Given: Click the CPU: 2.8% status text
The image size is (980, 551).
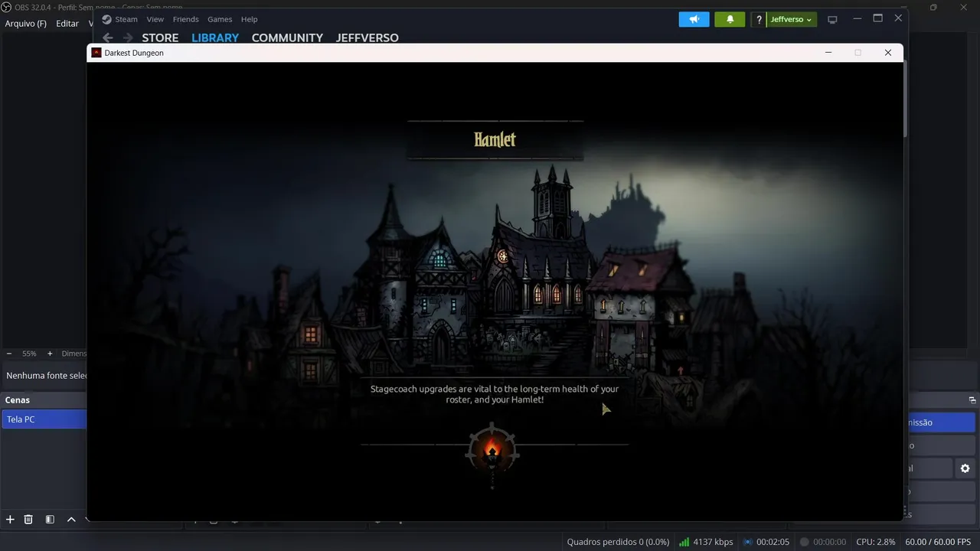Looking at the screenshot, I should pos(876,542).
